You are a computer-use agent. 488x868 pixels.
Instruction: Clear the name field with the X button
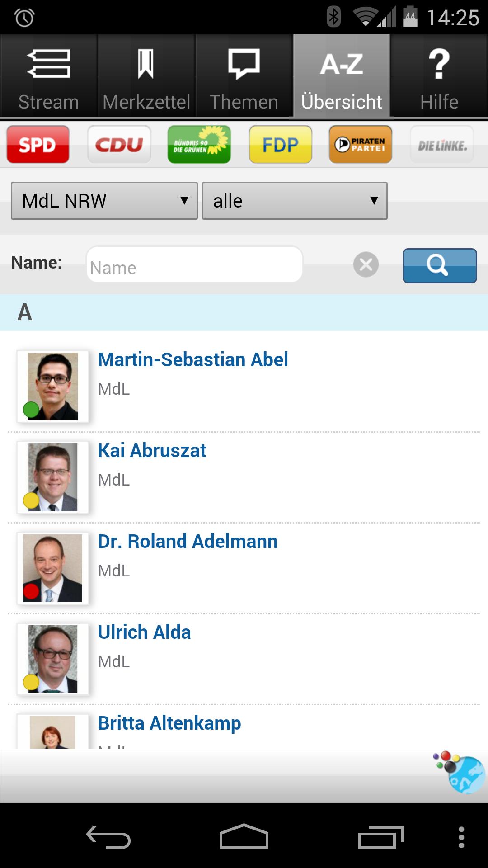pos(366,265)
